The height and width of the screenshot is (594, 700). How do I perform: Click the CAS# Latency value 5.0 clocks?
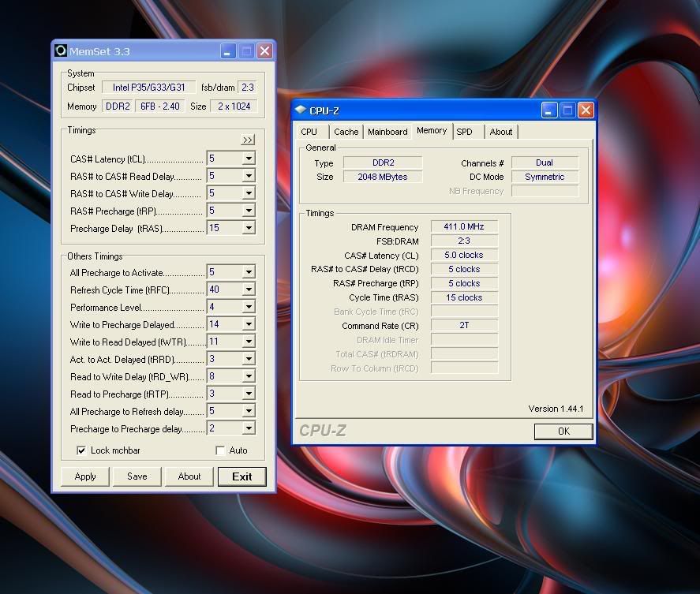click(464, 255)
